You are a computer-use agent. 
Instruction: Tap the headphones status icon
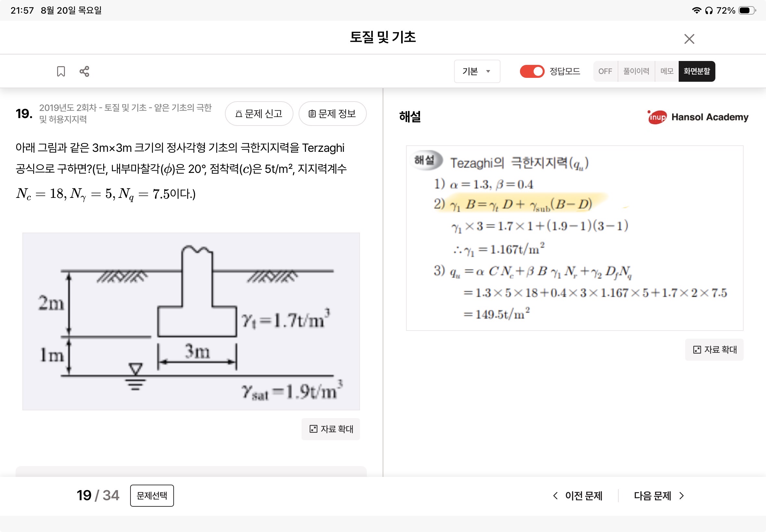click(709, 10)
